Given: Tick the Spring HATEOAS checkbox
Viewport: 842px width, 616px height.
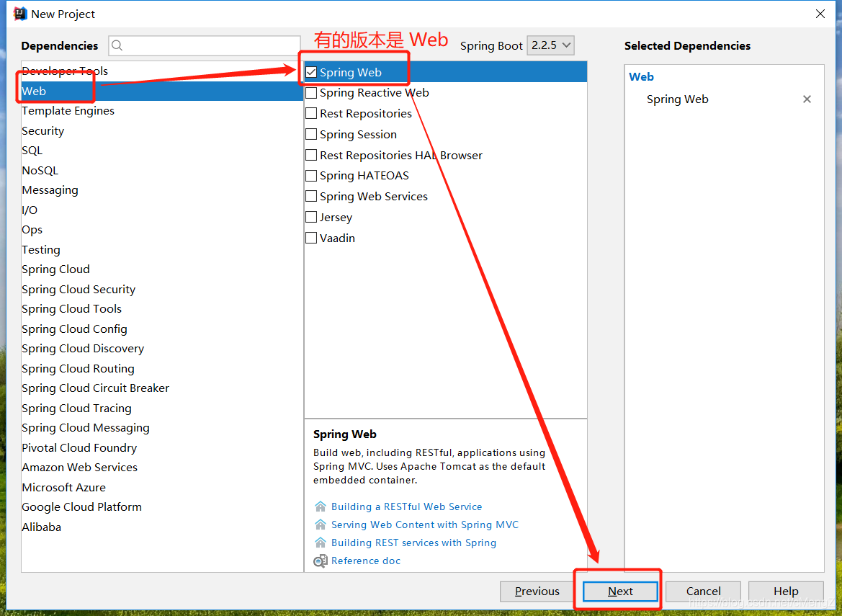Looking at the screenshot, I should click(311, 176).
